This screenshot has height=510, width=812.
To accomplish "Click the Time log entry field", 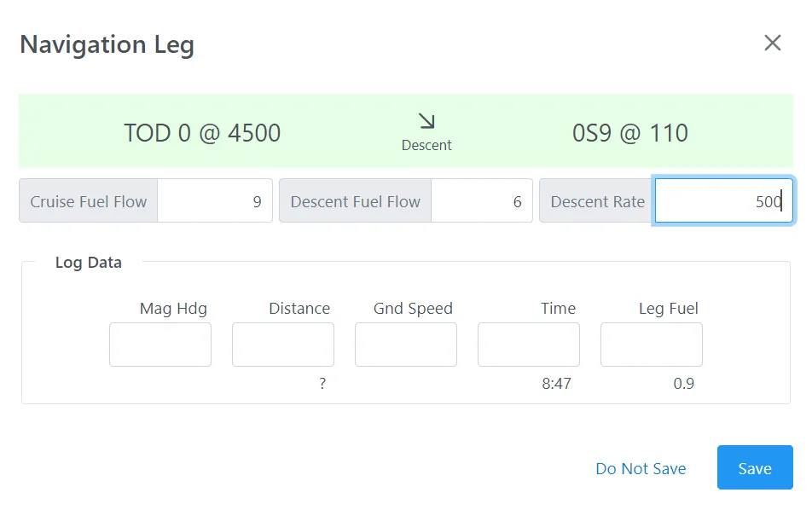I will (x=529, y=345).
